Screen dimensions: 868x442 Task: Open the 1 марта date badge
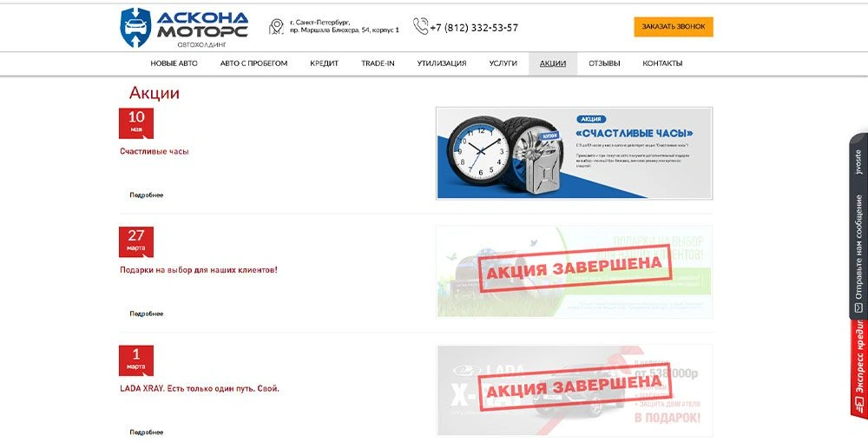pyautogui.click(x=136, y=360)
